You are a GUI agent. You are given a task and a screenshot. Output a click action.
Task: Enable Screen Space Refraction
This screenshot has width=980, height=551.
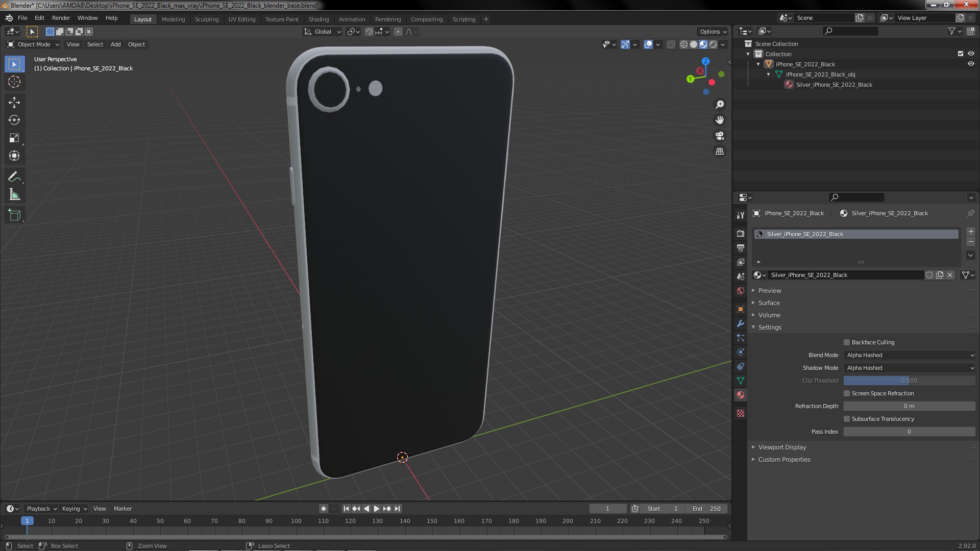click(847, 393)
